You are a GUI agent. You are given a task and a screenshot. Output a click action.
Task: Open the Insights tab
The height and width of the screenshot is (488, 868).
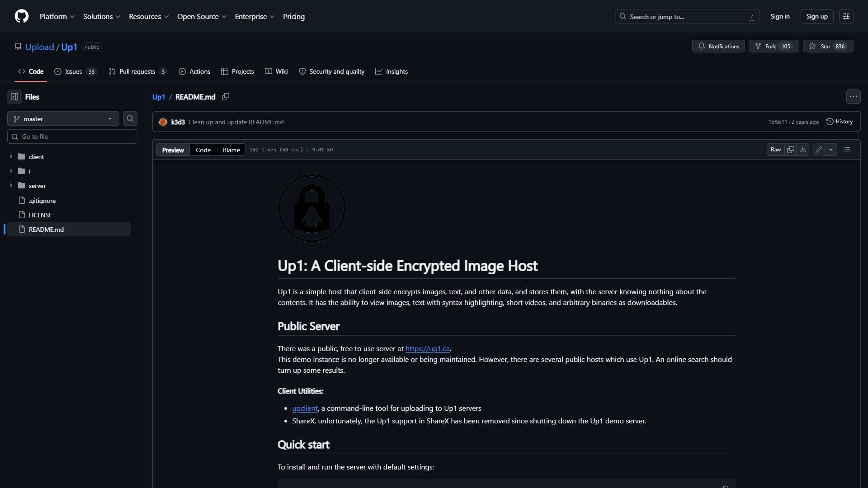[x=392, y=71]
